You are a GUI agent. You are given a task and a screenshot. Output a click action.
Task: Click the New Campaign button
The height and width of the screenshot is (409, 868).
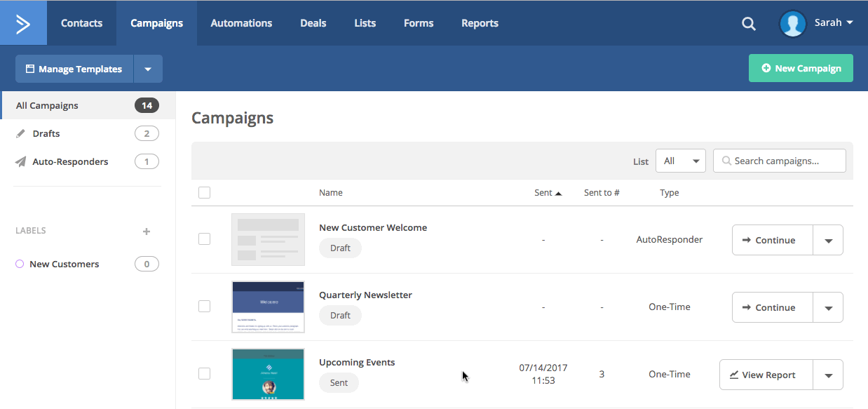point(801,68)
